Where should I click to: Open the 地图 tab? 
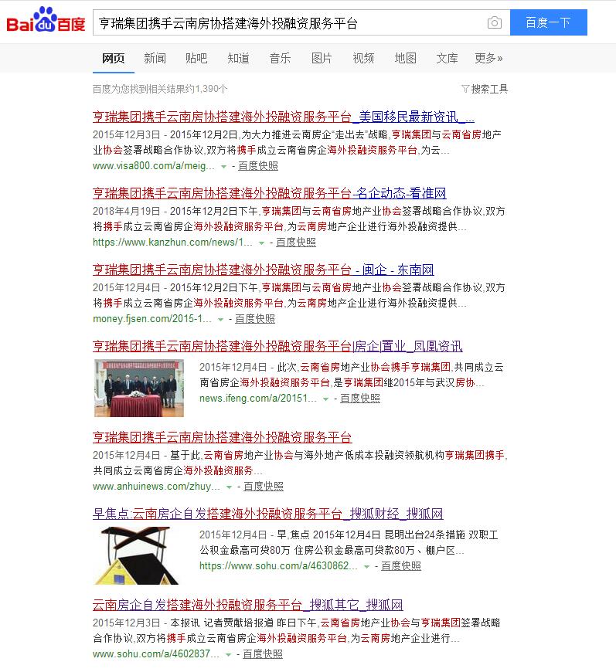pos(405,58)
